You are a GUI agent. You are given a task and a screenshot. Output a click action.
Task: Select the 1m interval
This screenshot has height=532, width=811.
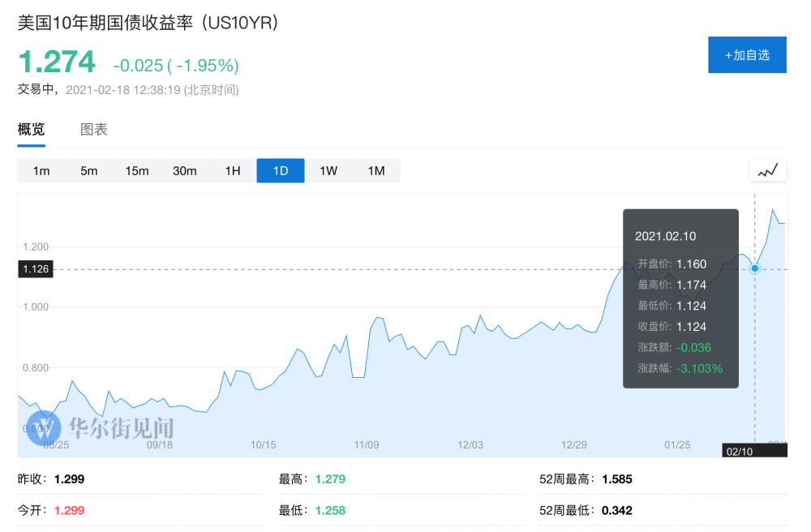coord(41,170)
